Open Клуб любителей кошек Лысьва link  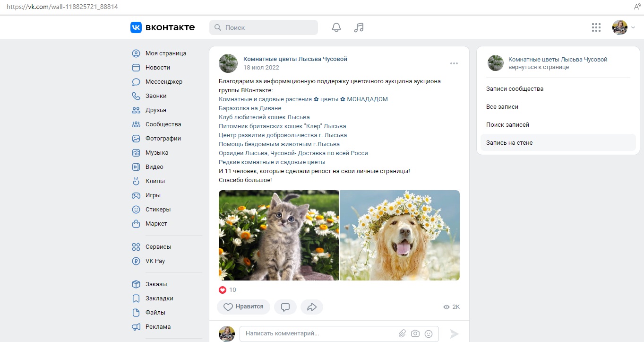[264, 117]
